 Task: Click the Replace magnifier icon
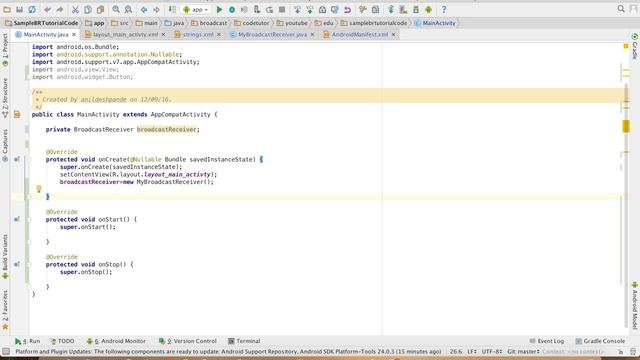(x=128, y=9)
